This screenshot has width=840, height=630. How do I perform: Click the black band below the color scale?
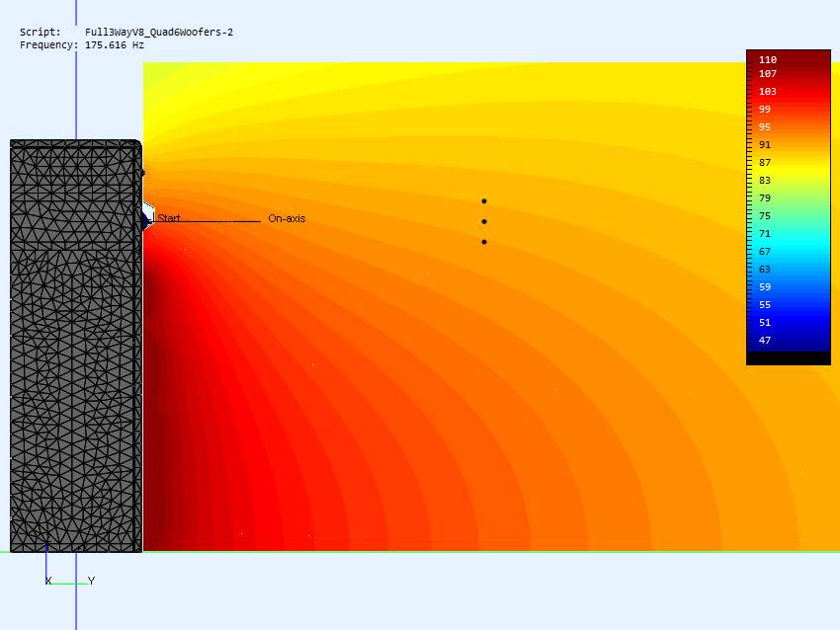click(789, 357)
